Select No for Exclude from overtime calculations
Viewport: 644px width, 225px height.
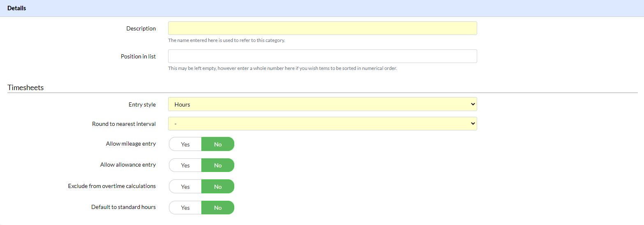coord(218,187)
